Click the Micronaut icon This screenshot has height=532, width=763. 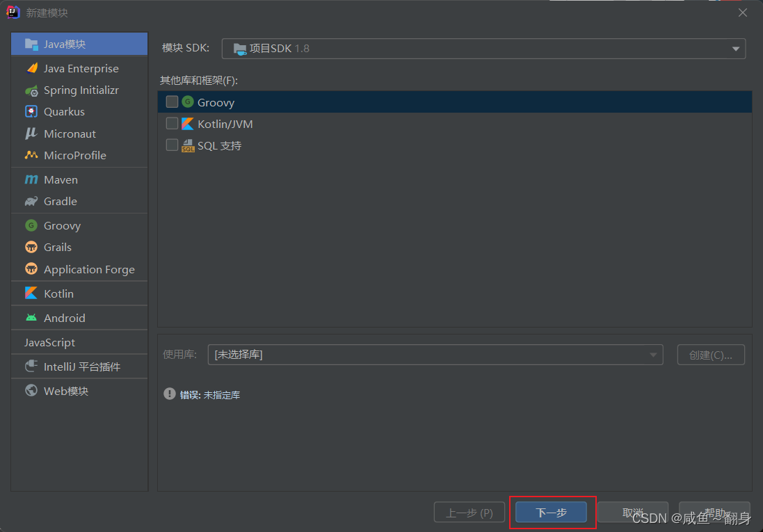click(x=31, y=134)
